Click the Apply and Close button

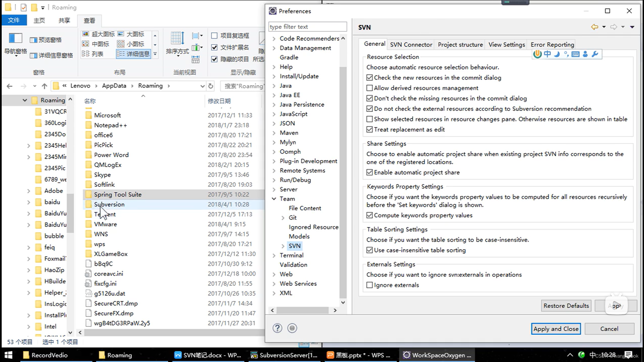click(x=556, y=329)
